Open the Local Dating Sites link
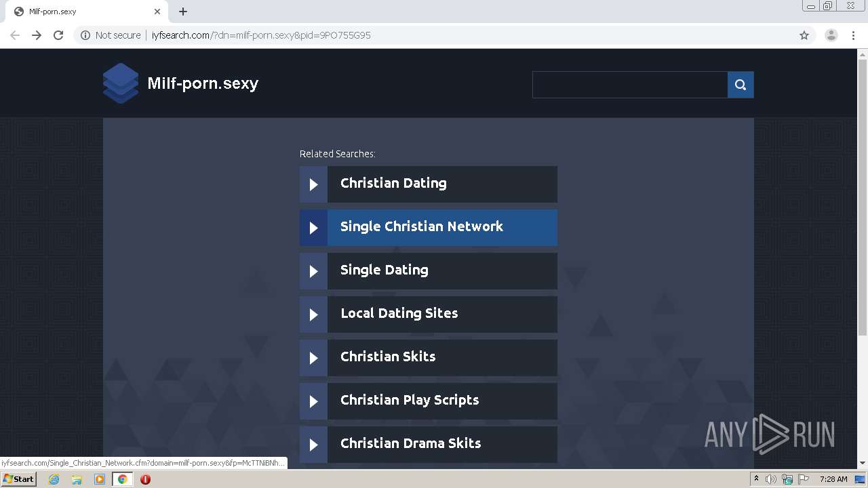 [399, 313]
